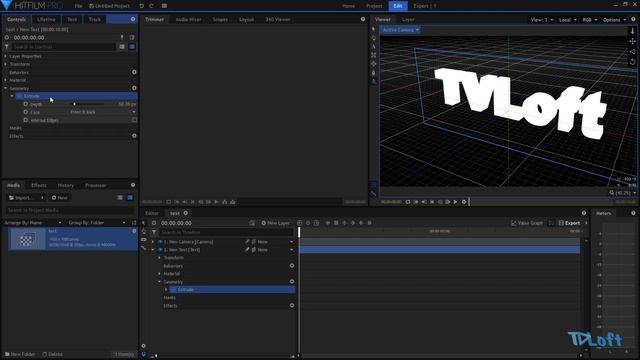This screenshot has width=640, height=360.
Task: Click the Trimmer play button
Action: click(216, 202)
